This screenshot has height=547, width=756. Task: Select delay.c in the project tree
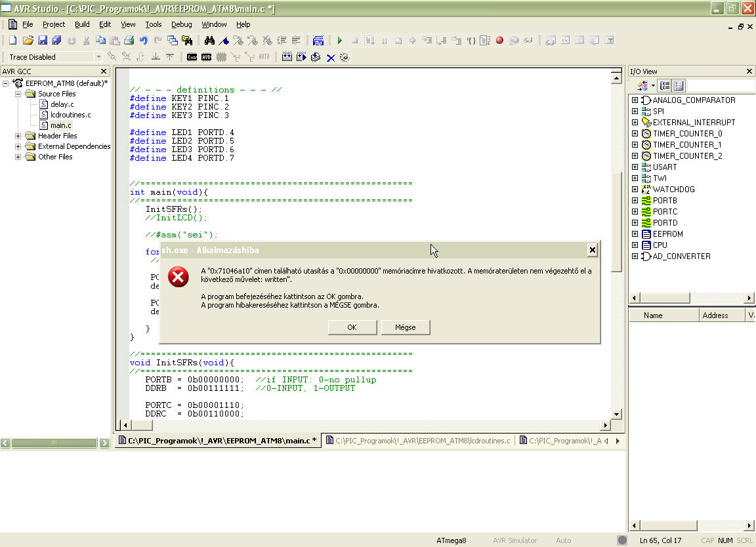coord(62,104)
